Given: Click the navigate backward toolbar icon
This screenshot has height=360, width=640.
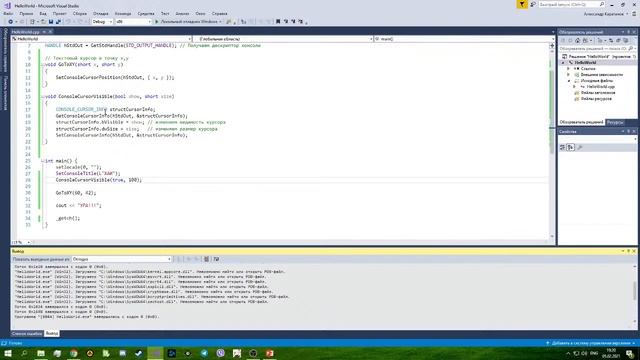Looking at the screenshot, I should pos(10,22).
